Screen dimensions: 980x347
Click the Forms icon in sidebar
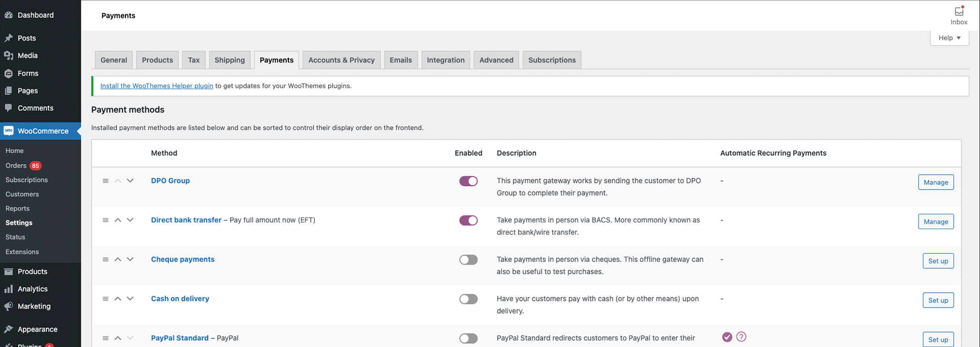pos(8,73)
